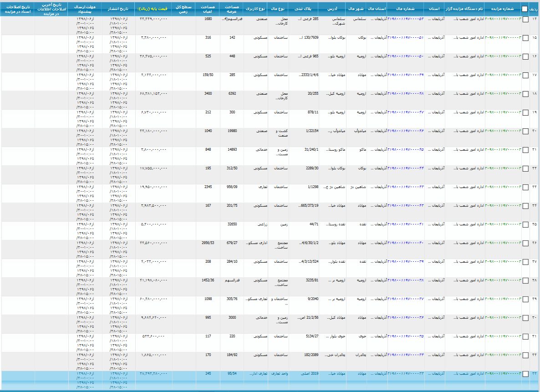
Task: Tick the select-all checkbox in the table header
Action: coord(525,9)
